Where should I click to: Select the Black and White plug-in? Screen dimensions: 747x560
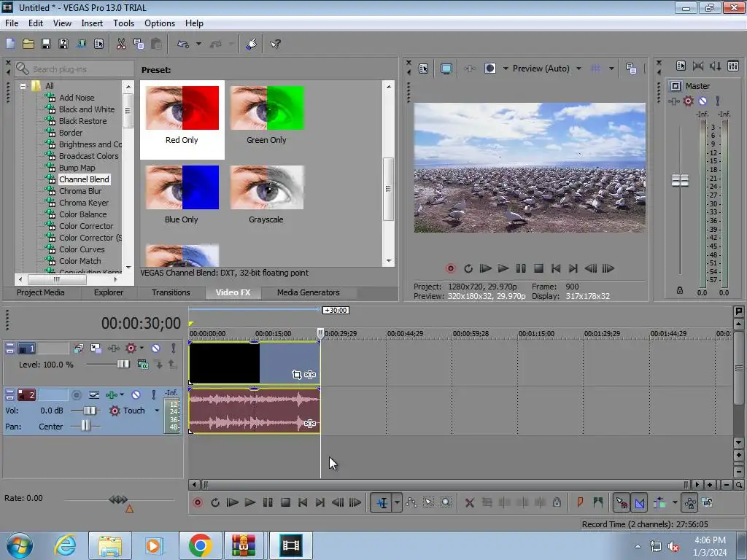pos(87,109)
